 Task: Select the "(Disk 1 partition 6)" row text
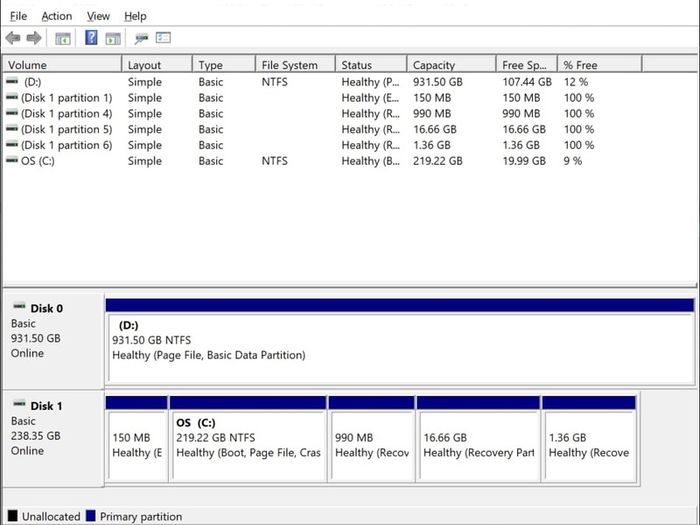point(67,145)
